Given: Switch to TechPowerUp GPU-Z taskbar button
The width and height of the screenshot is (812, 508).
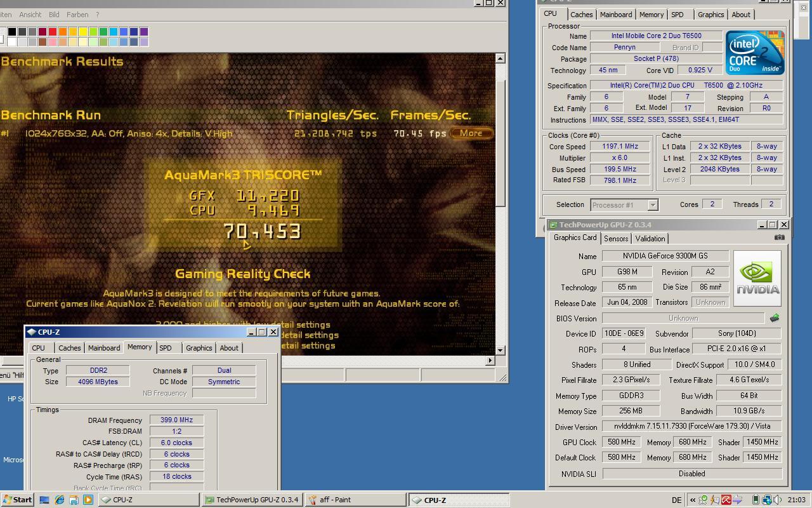Looking at the screenshot, I should (x=252, y=500).
